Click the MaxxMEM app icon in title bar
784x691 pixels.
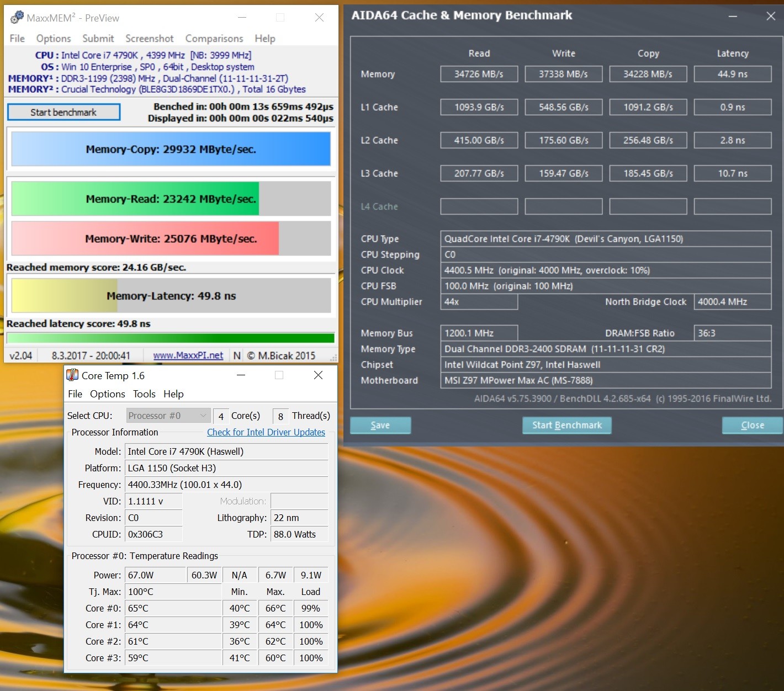tap(17, 18)
